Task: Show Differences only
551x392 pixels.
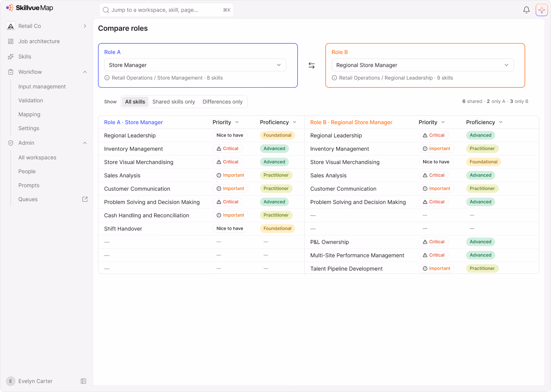Action: pyautogui.click(x=223, y=102)
